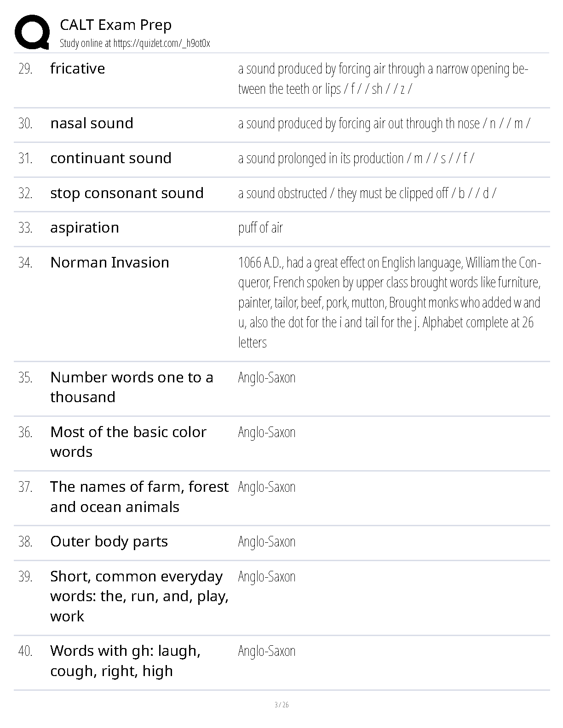
Task: Click 'Most of the basic color words'
Action: click(128, 442)
